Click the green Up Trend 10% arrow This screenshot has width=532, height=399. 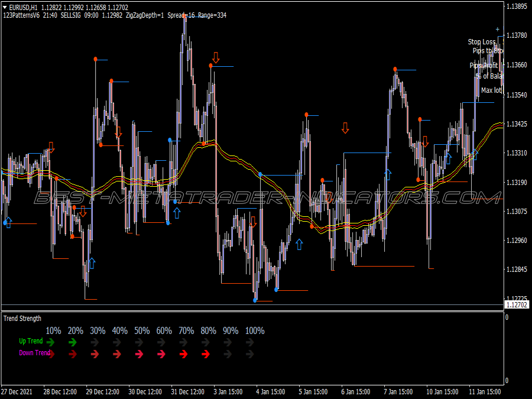50,342
